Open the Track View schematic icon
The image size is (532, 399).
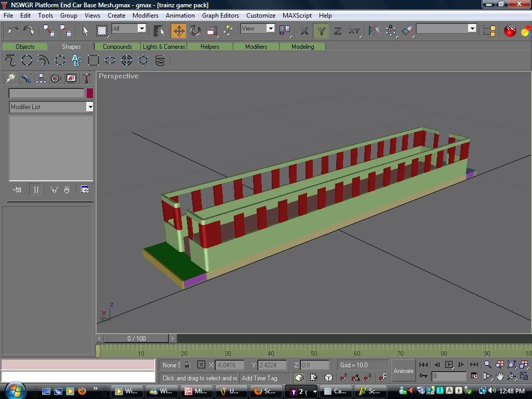[x=489, y=31]
